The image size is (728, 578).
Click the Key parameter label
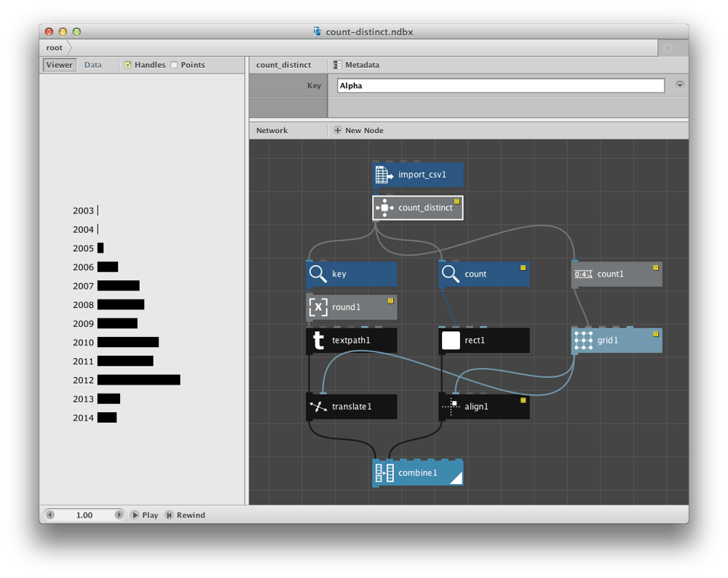click(314, 85)
